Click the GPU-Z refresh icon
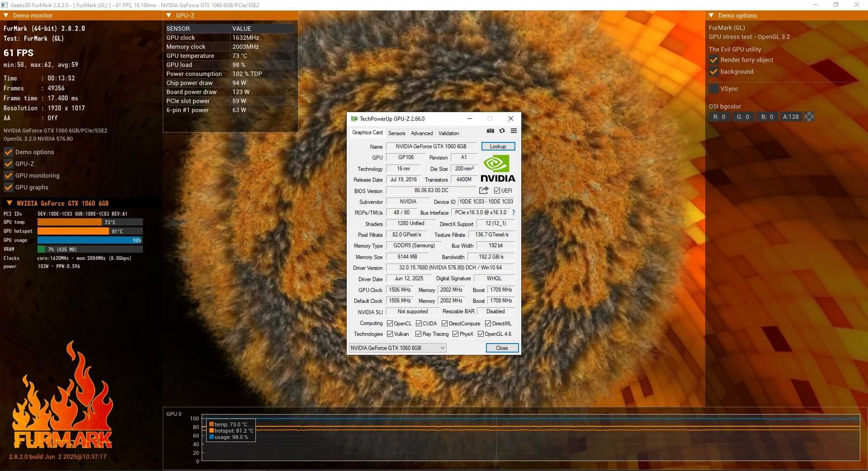Screen dimensions: 868x471 (502, 131)
